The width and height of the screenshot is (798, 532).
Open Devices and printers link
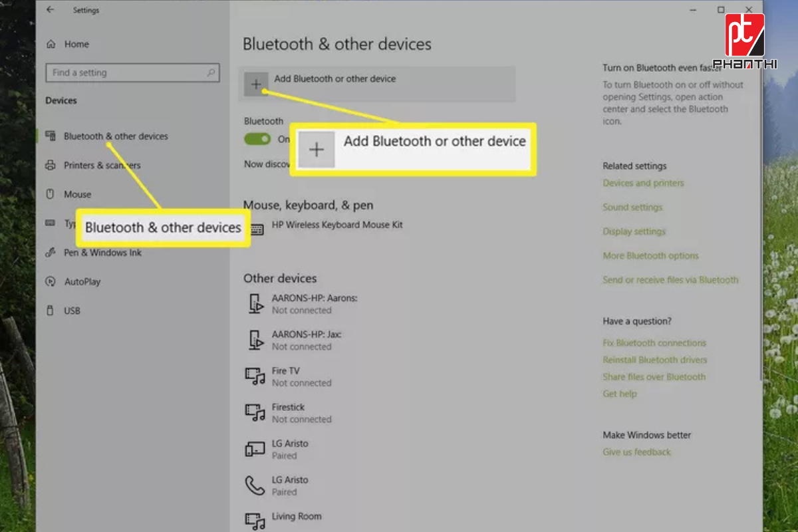(643, 183)
